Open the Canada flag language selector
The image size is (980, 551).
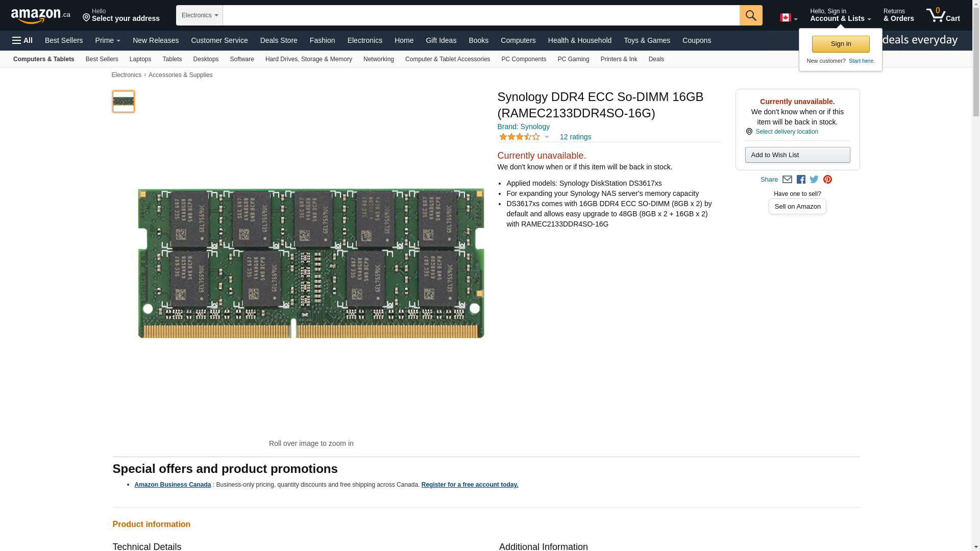[788, 18]
